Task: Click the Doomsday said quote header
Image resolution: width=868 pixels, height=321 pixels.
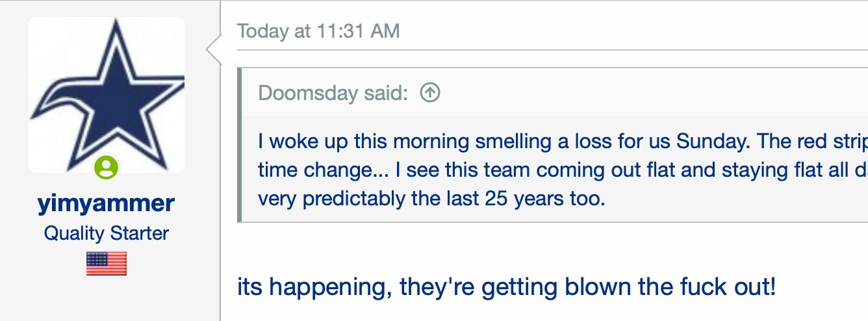Action: pos(333,93)
